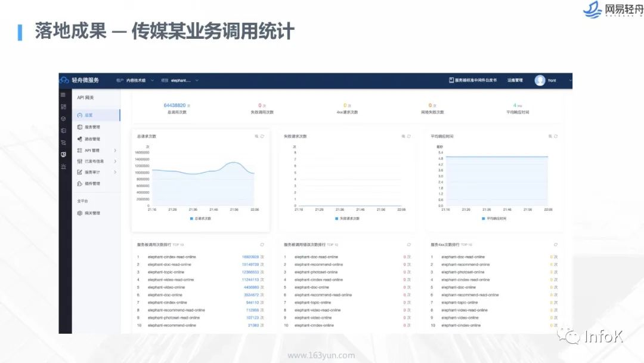Open 路由管理 in the sidebar
This screenshot has height=363, width=644.
(92, 139)
